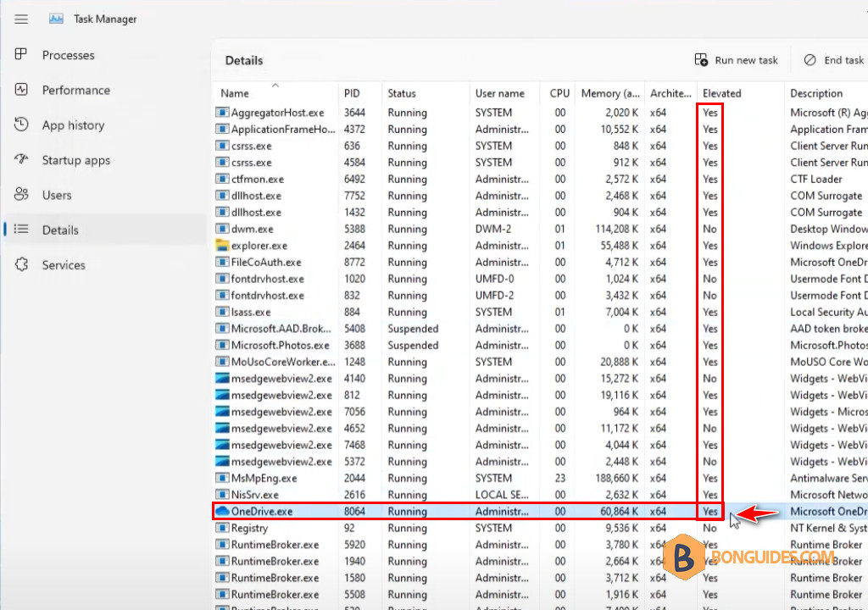Sort by CPU column header

(x=558, y=93)
